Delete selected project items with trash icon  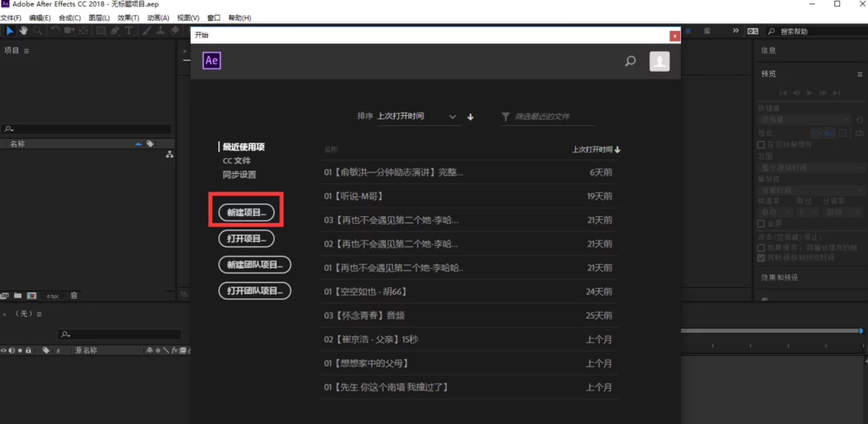(74, 296)
